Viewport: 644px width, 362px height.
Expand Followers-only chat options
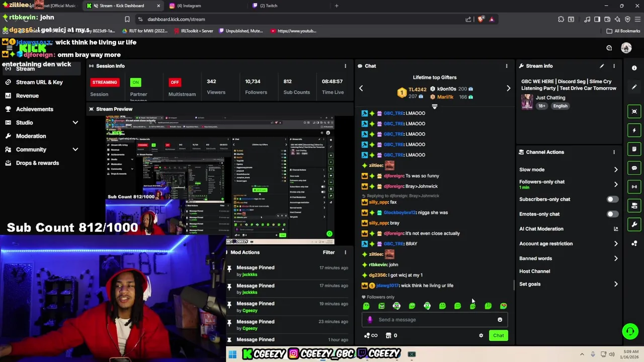616,184
